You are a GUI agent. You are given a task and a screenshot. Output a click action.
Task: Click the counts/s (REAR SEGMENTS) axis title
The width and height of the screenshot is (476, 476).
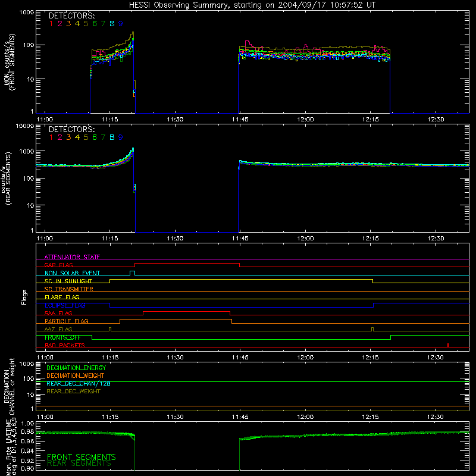(6, 178)
